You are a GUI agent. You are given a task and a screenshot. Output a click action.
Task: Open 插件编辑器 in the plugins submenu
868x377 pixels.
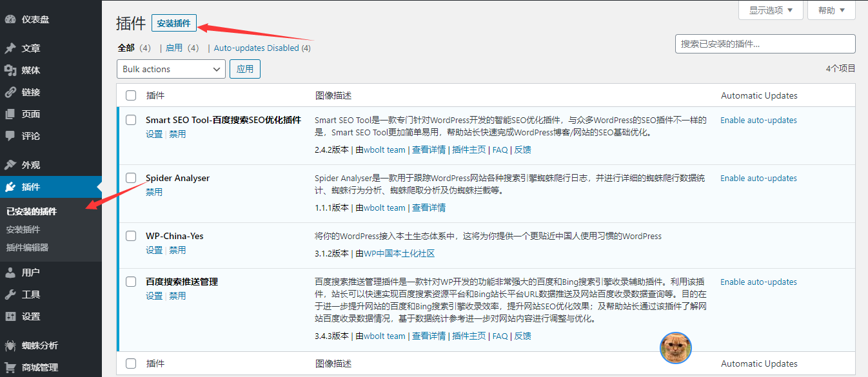pyautogui.click(x=27, y=247)
